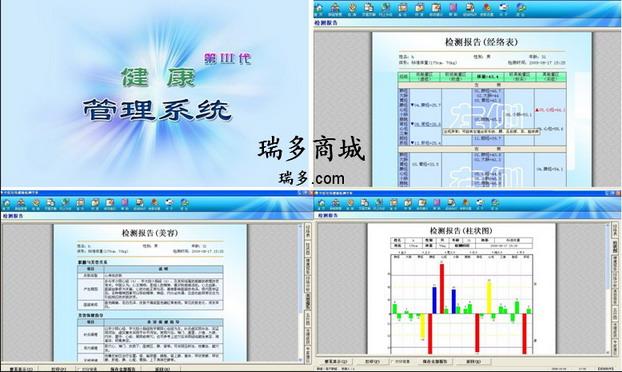622x372 pixels.
Task: Click the vertical scrollbar in bar chart window
Action: coord(607,290)
